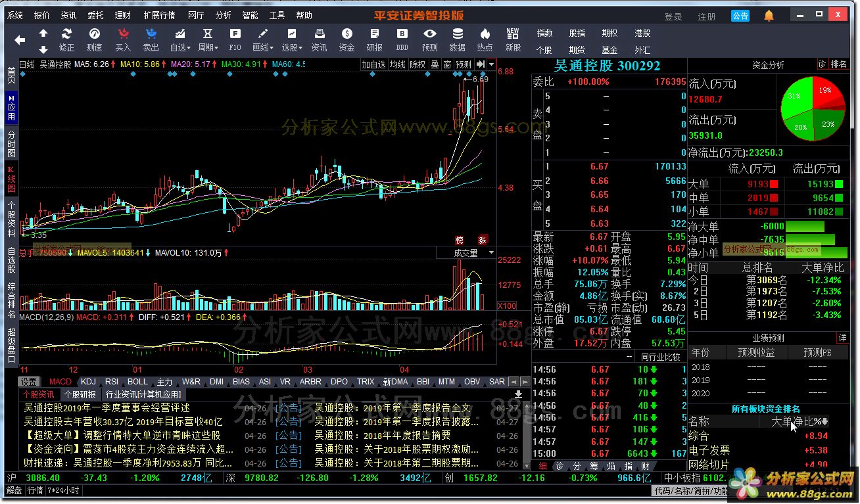The width and height of the screenshot is (860, 504).
Task: Open dropdown arrow beside skip-to-end button
Action: click(x=491, y=64)
